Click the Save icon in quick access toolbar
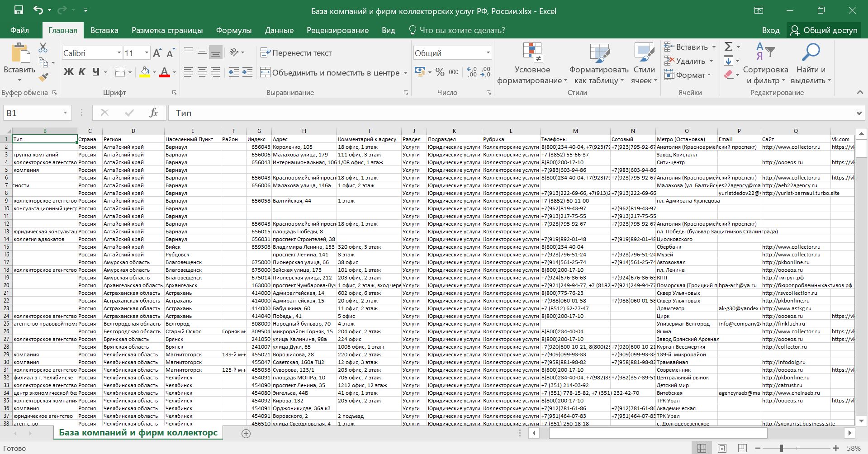 tap(19, 10)
